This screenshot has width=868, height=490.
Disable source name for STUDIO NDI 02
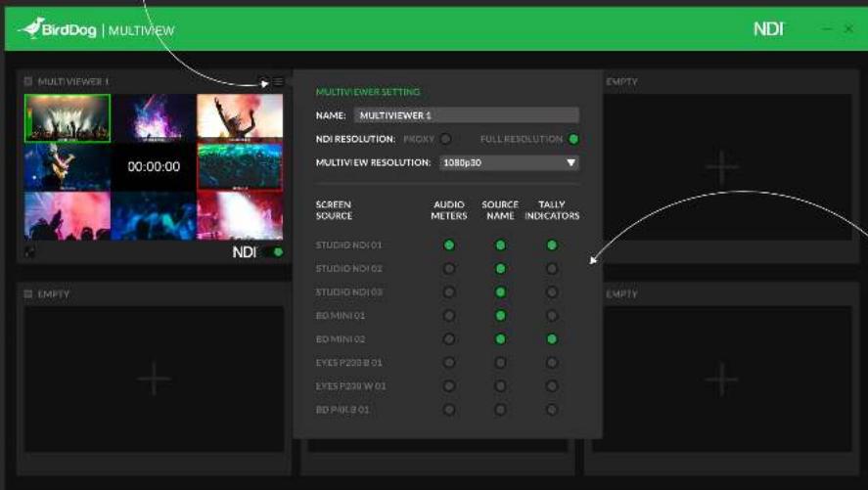tap(500, 269)
